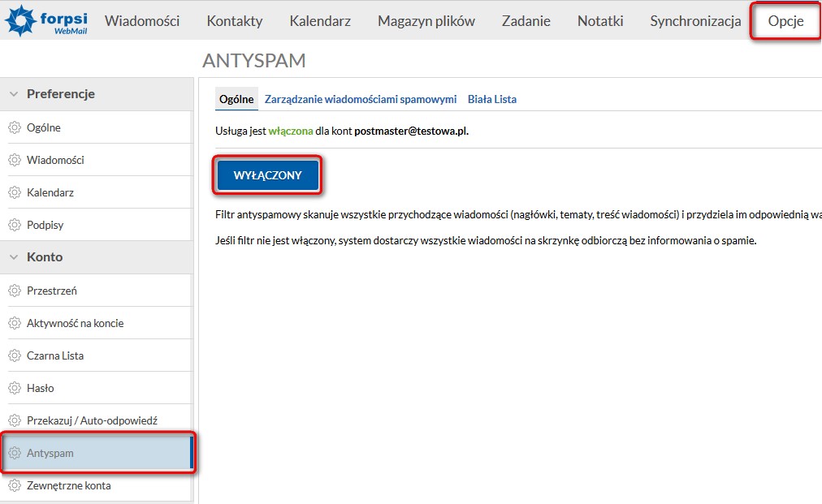Click the gear icon beside Czarna Lista

15,355
